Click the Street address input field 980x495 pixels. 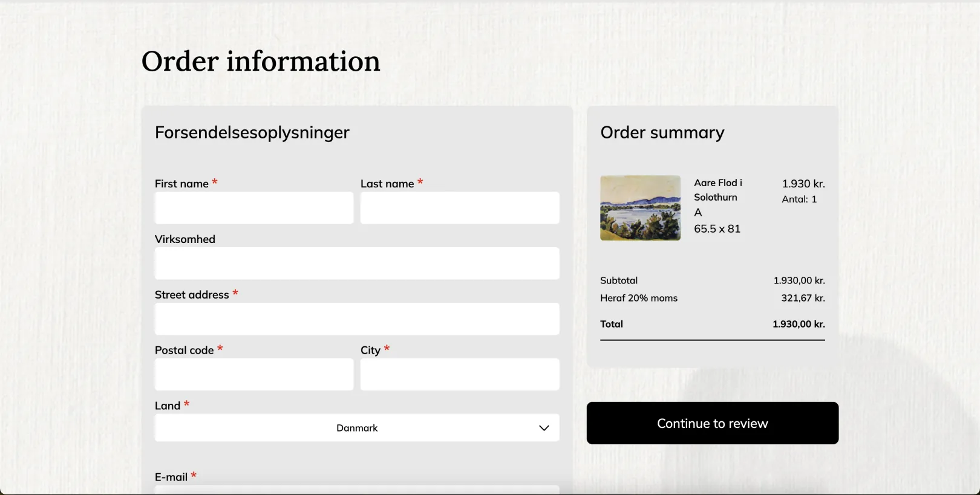point(357,319)
